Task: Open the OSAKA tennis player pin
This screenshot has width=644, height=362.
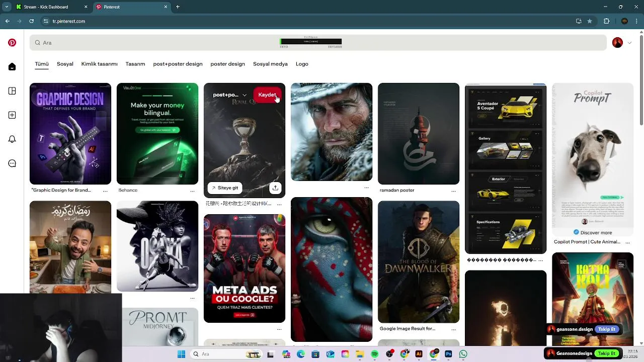Action: tap(157, 246)
